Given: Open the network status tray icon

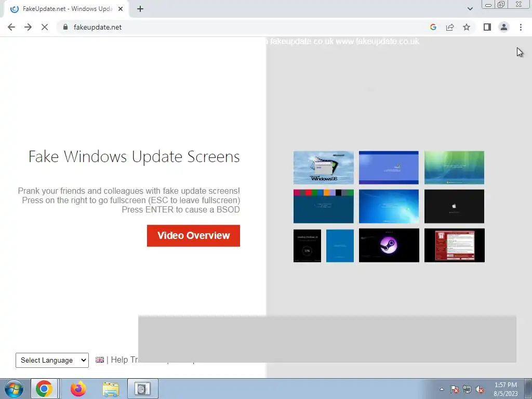Looking at the screenshot, I should pyautogui.click(x=467, y=389).
